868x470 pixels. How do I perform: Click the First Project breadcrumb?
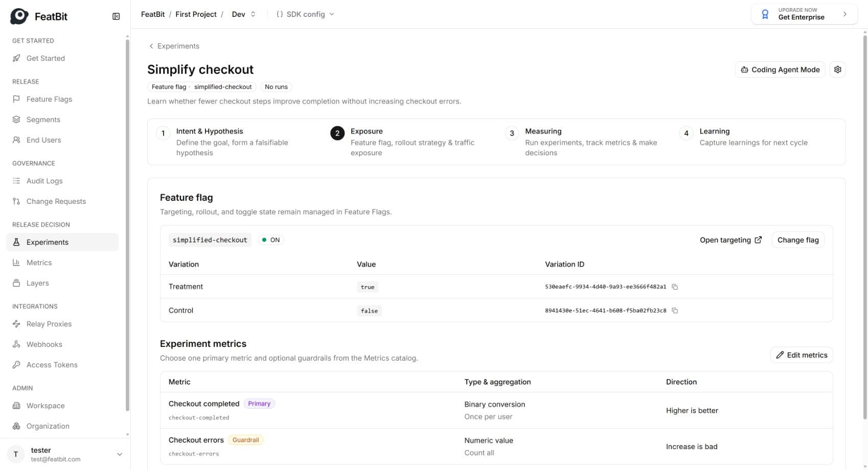[196, 14]
